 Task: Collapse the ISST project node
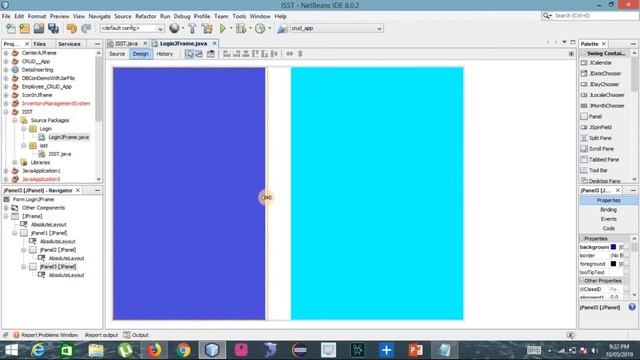click(x=6, y=112)
